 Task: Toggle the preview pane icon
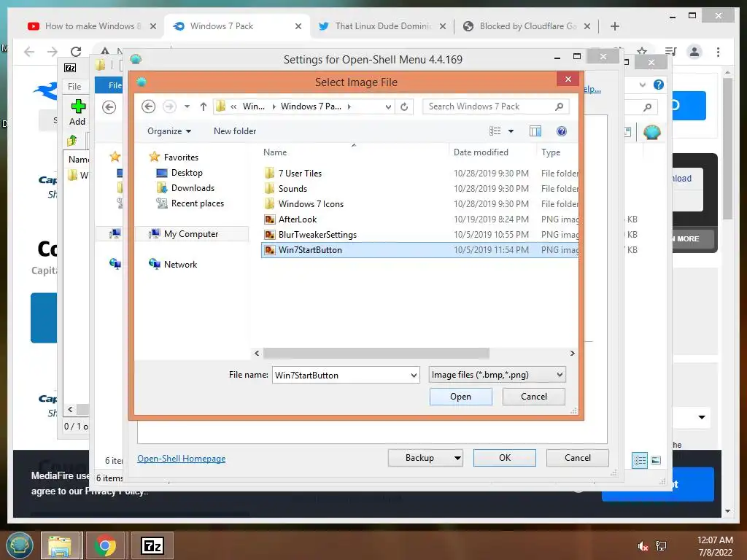point(535,131)
